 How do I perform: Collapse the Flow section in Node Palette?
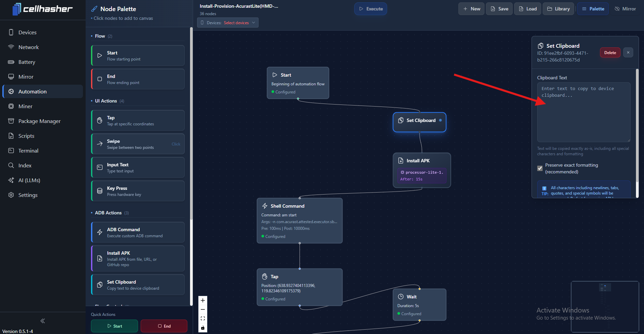pyautogui.click(x=100, y=36)
